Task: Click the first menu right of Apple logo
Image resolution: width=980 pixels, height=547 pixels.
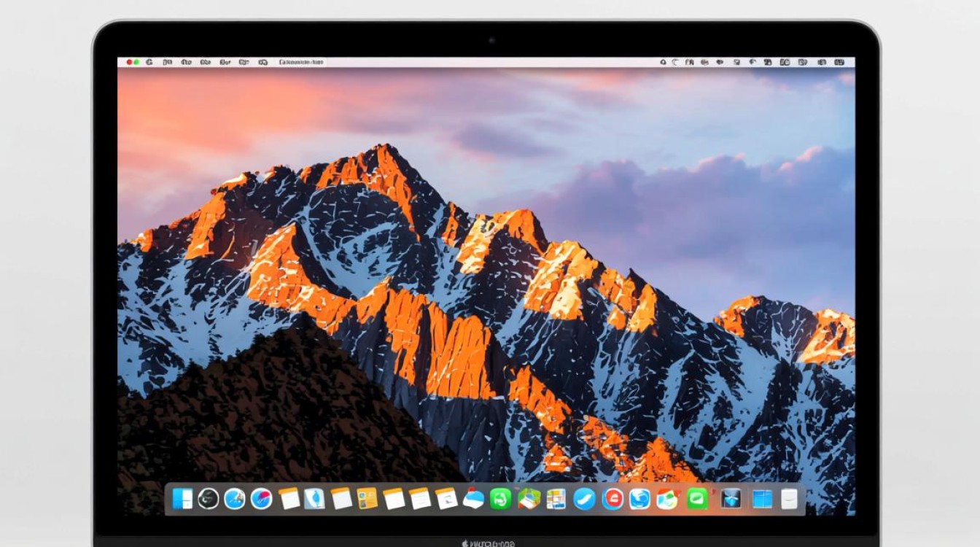Action: pyautogui.click(x=167, y=63)
